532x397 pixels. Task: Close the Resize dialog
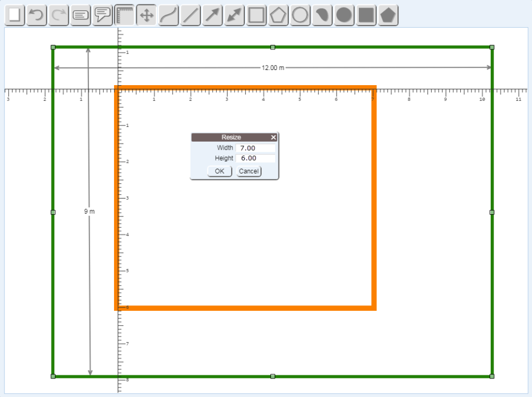click(x=274, y=137)
